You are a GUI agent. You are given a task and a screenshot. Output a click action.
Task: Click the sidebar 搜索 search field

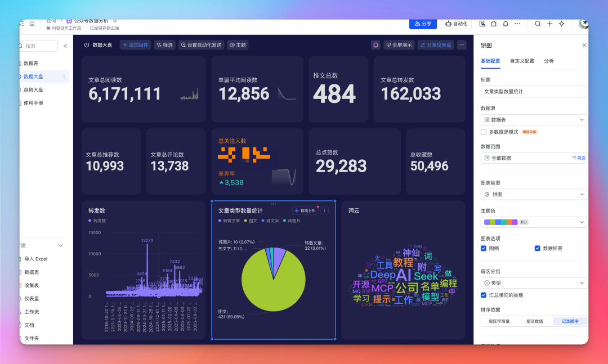(x=38, y=46)
